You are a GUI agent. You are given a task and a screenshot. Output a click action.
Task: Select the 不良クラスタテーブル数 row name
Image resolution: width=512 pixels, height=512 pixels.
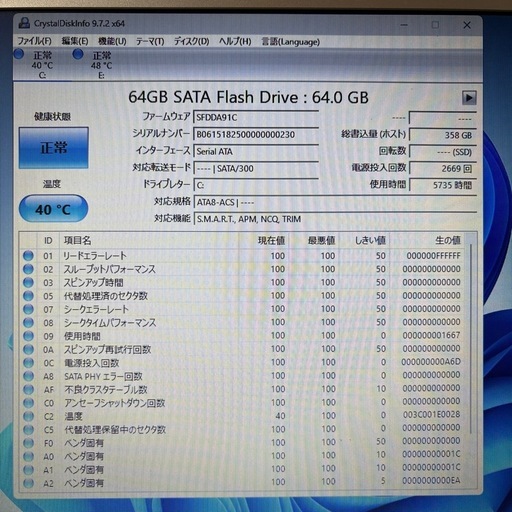coord(106,390)
